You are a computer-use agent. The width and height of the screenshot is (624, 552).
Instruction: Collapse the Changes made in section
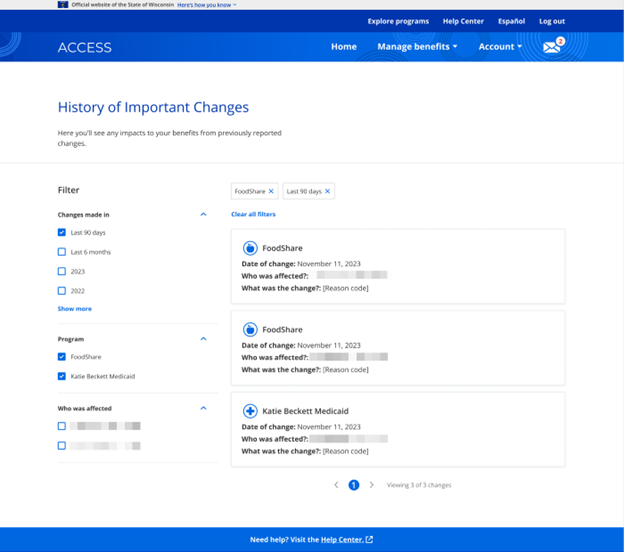pos(203,214)
